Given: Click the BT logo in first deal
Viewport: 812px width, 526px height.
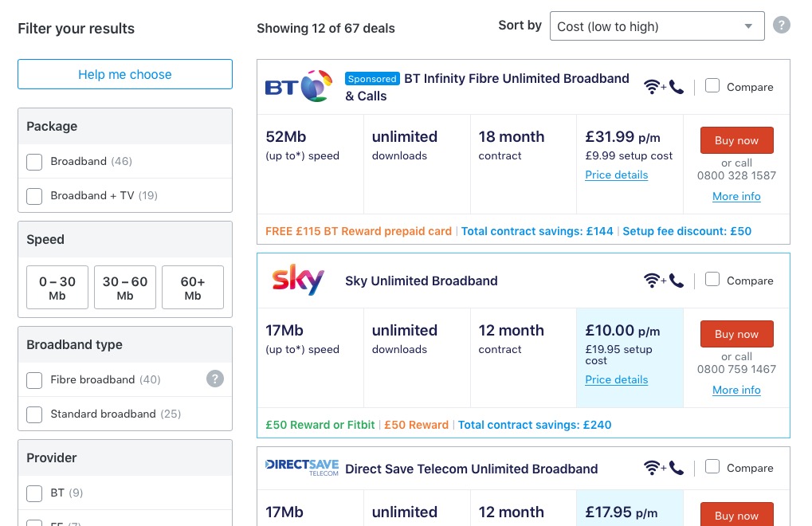Looking at the screenshot, I should 299,86.
